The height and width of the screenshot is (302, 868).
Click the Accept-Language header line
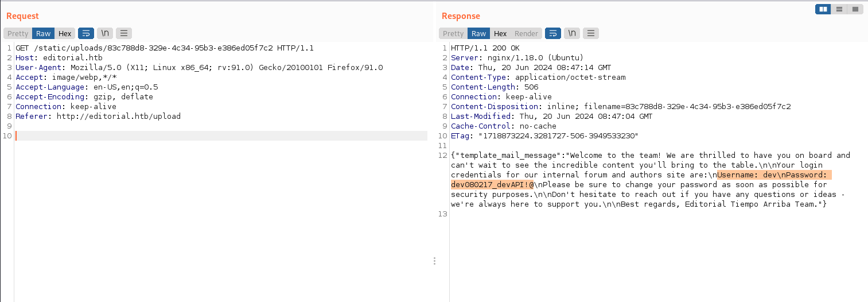(x=87, y=87)
